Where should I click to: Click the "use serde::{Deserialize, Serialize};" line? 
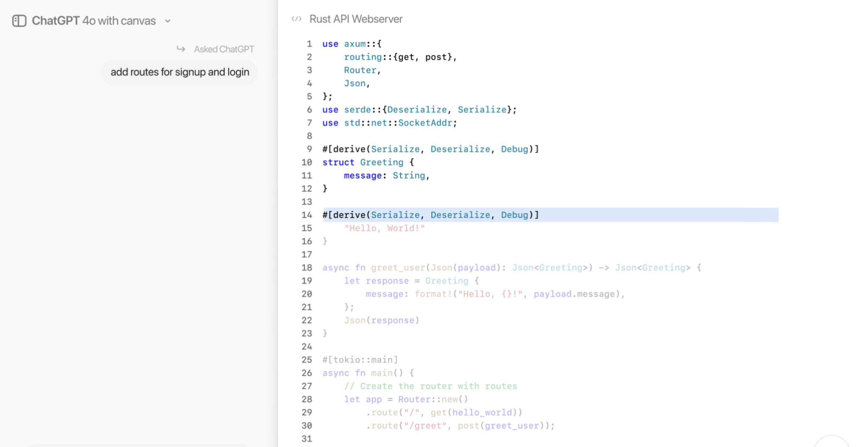click(x=419, y=110)
